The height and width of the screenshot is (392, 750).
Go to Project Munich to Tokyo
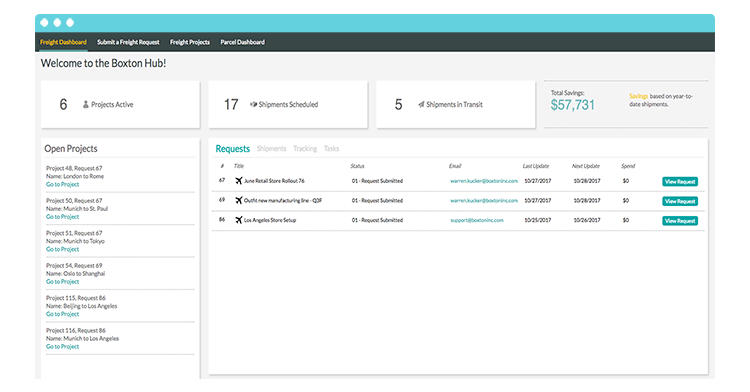click(x=62, y=250)
